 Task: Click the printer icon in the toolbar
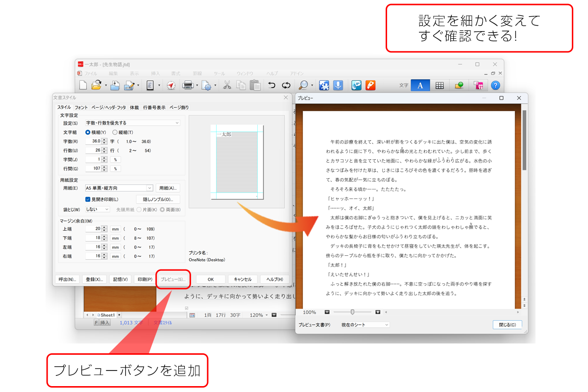tap(188, 85)
